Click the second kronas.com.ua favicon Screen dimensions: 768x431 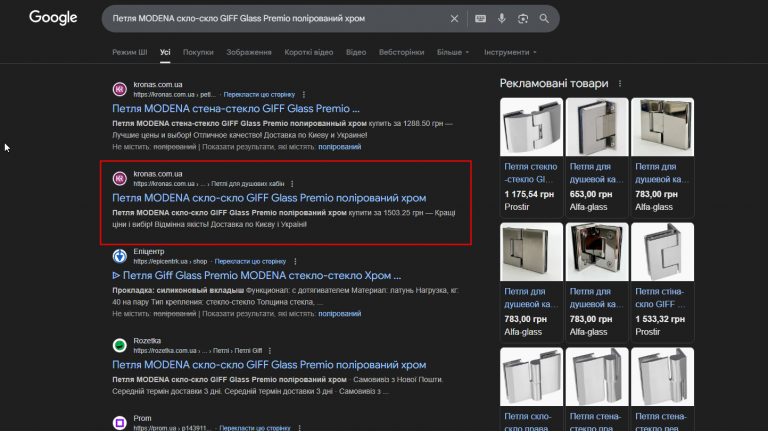tap(120, 178)
